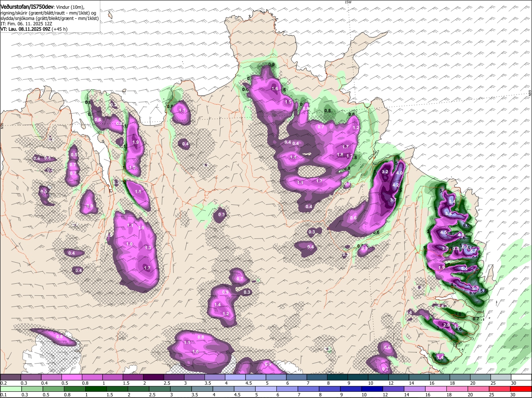The height and width of the screenshot is (398, 532).
Task: Select the white snow swatch labeled 30
Action: 522,377
